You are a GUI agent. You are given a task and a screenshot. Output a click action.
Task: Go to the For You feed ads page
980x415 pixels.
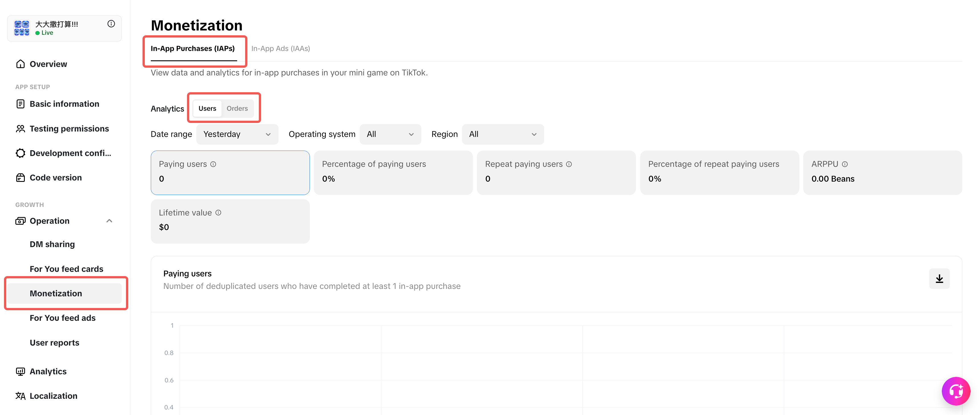62,318
